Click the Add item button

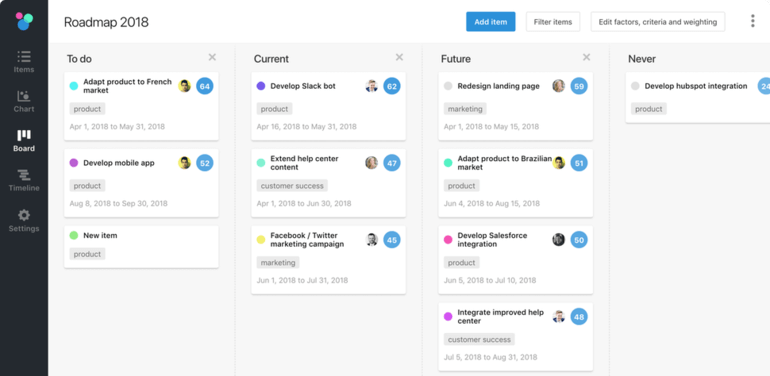(x=491, y=22)
